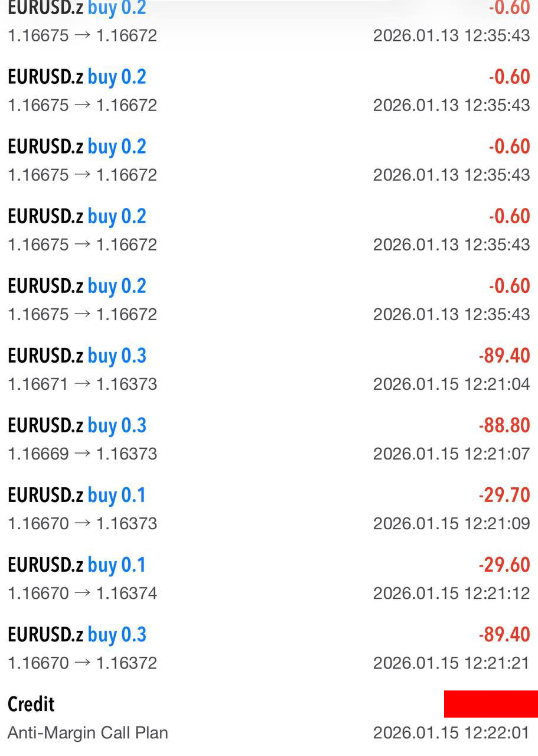
Task: Select the -29.70 loss figure
Action: (504, 495)
